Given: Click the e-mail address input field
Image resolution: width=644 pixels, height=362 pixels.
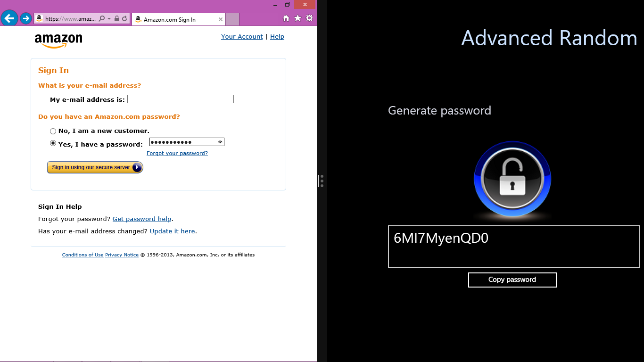Looking at the screenshot, I should 181,99.
